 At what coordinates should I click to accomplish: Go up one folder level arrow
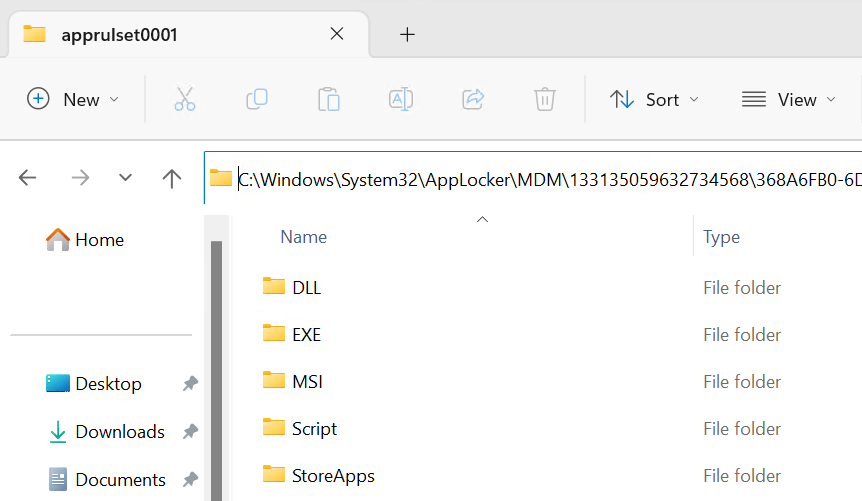(172, 178)
